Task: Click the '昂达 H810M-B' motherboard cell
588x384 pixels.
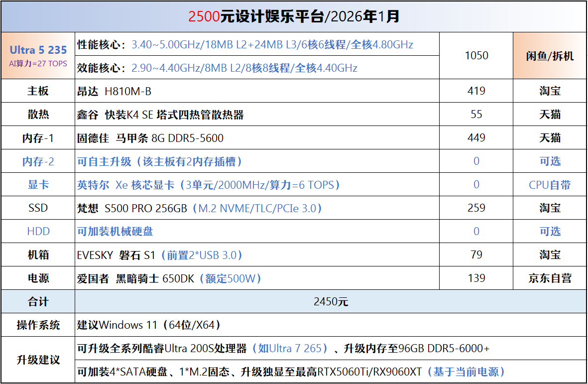Action: pyautogui.click(x=257, y=91)
